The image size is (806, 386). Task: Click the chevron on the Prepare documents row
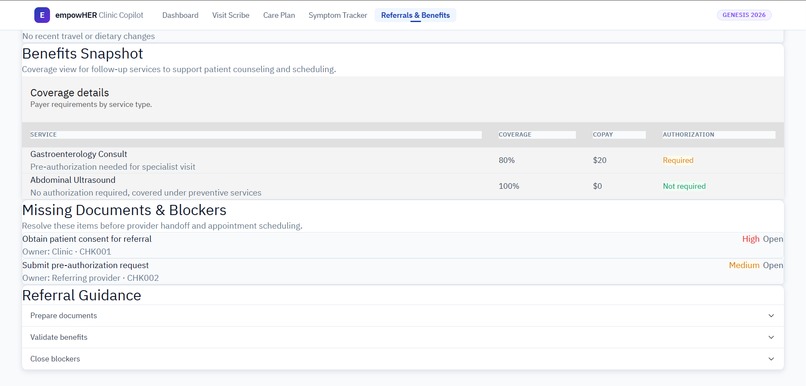click(x=771, y=316)
